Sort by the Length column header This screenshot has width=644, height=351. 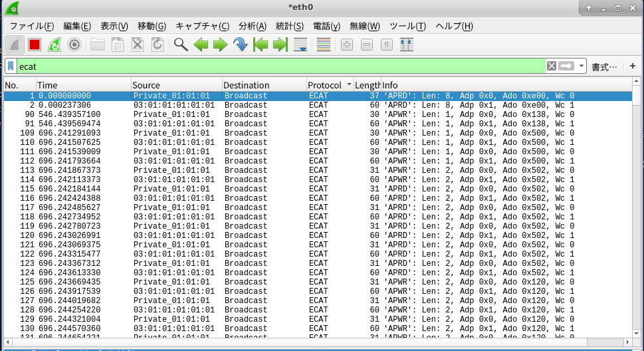pos(367,85)
